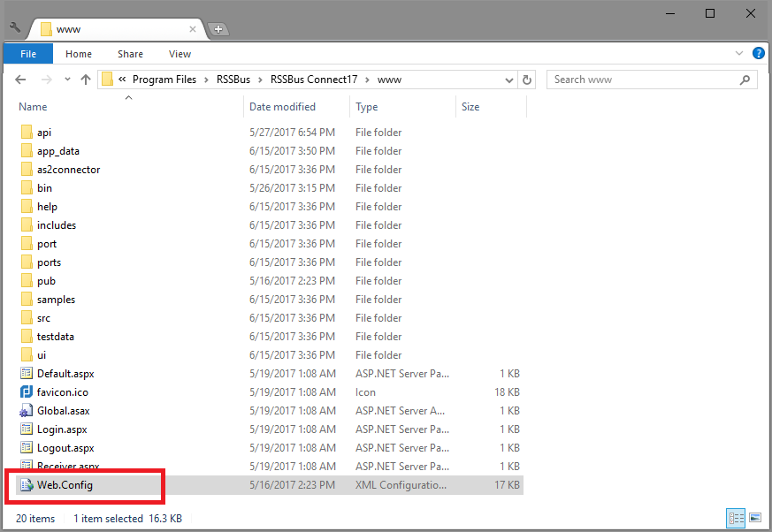Add a new tab with plus button

pos(218,29)
